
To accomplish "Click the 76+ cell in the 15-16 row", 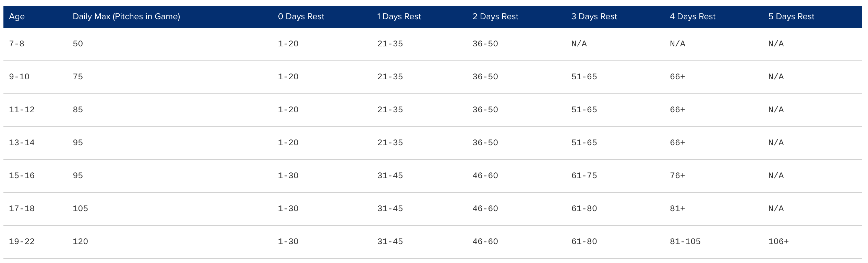I will coord(677,175).
